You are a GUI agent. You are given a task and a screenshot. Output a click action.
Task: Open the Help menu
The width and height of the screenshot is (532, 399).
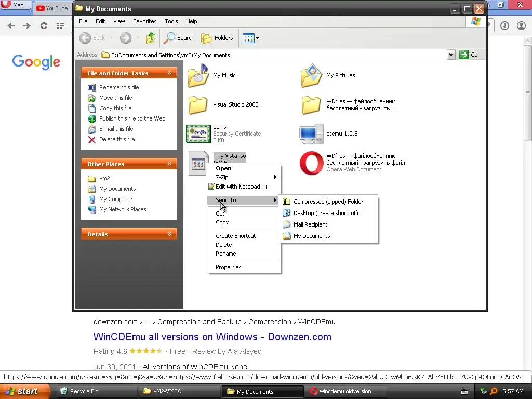[191, 21]
